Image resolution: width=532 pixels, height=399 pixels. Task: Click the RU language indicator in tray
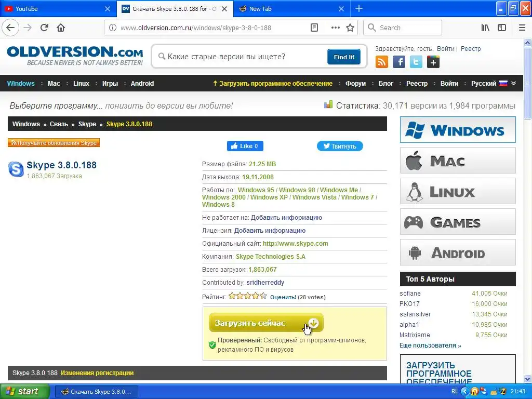tap(455, 392)
